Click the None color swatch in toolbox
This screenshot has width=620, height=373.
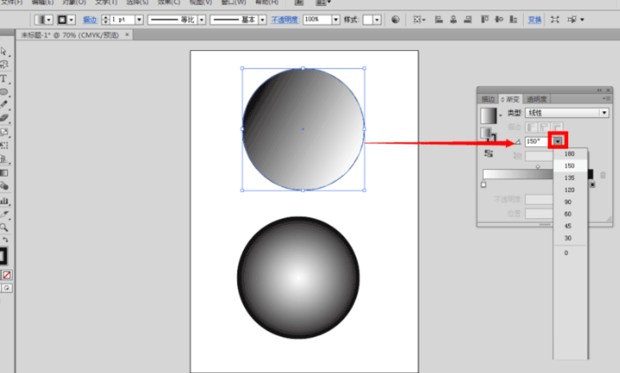[7, 275]
